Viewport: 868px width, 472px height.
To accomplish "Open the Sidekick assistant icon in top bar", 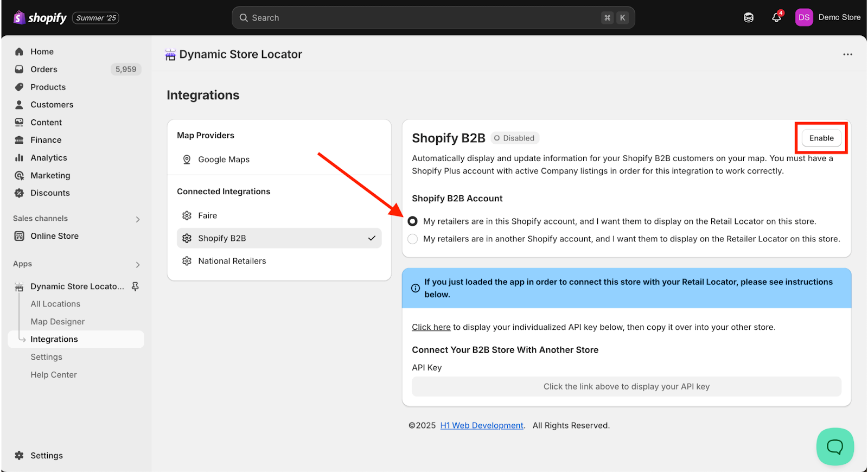I will (x=749, y=18).
